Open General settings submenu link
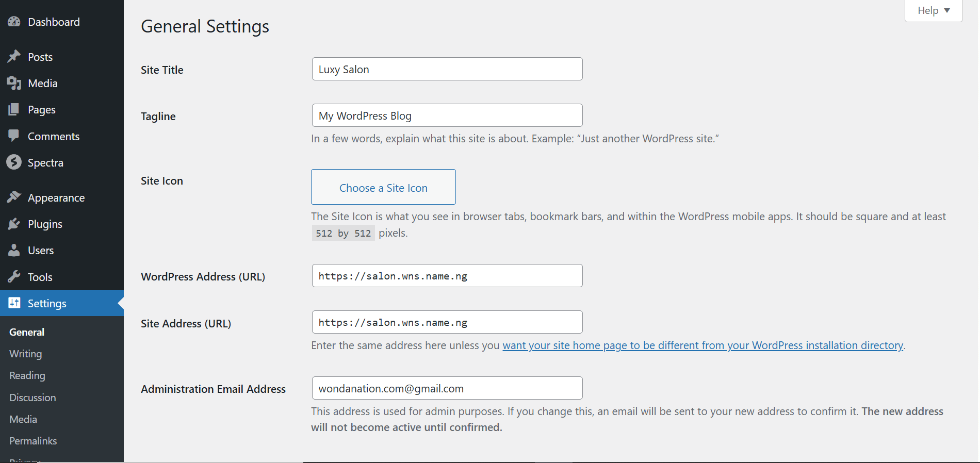The height and width of the screenshot is (463, 980). pos(27,332)
